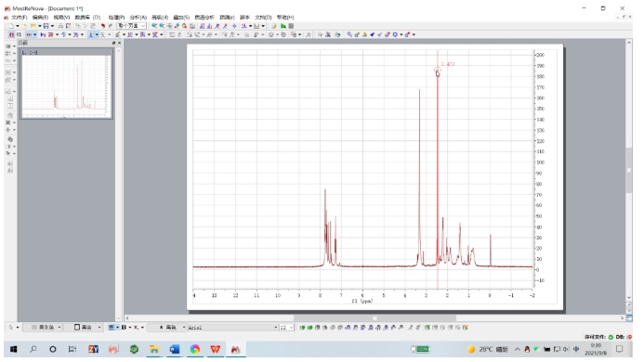Viewport: 644px width, 362px height.
Task: Click the zoom in magnifier icon
Action: [x=154, y=26]
